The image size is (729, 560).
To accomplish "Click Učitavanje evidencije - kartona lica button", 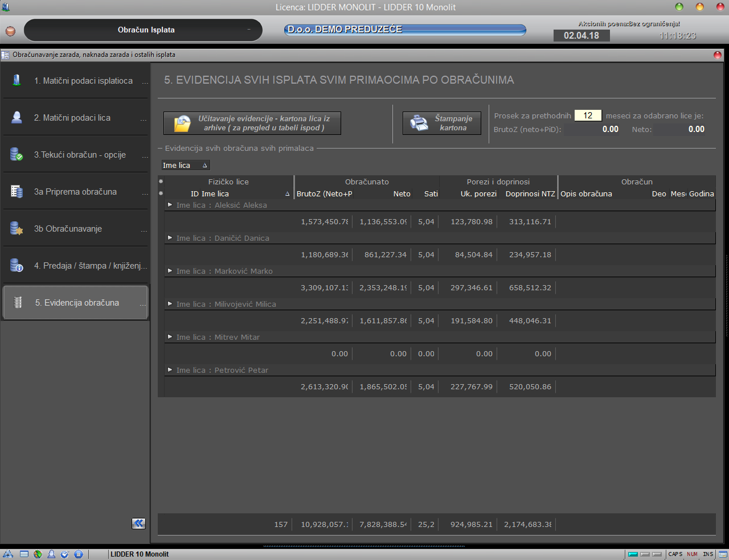I will [252, 123].
